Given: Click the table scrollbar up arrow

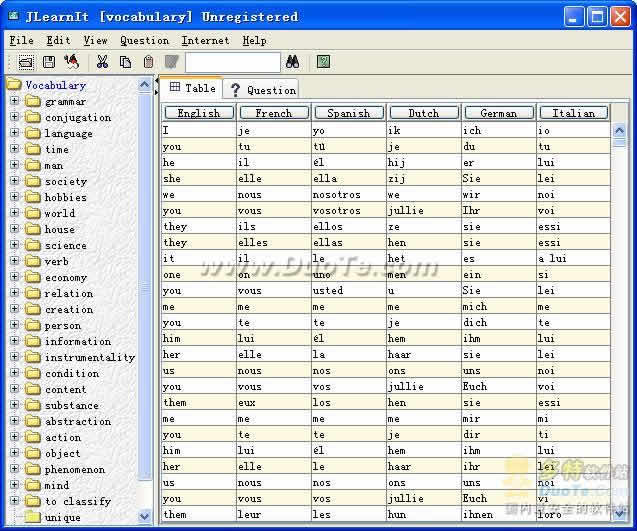Looking at the screenshot, I should 620,130.
